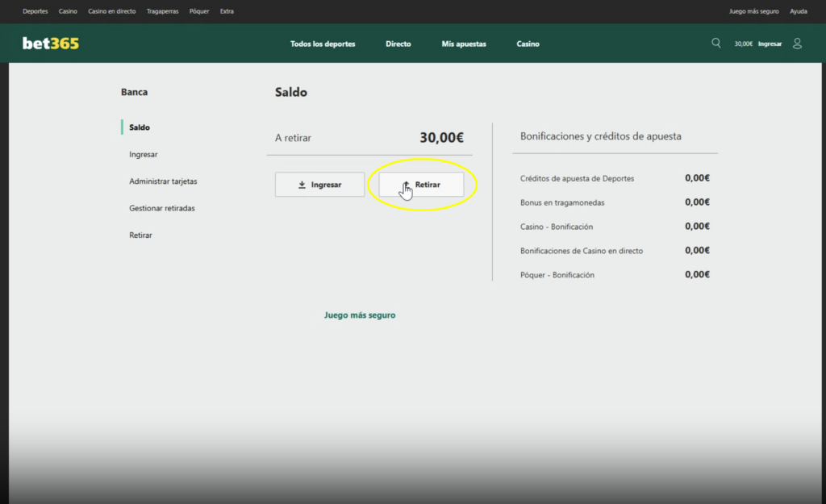Click the A retirar 30,00€ amount
826x504 pixels.
coord(441,137)
